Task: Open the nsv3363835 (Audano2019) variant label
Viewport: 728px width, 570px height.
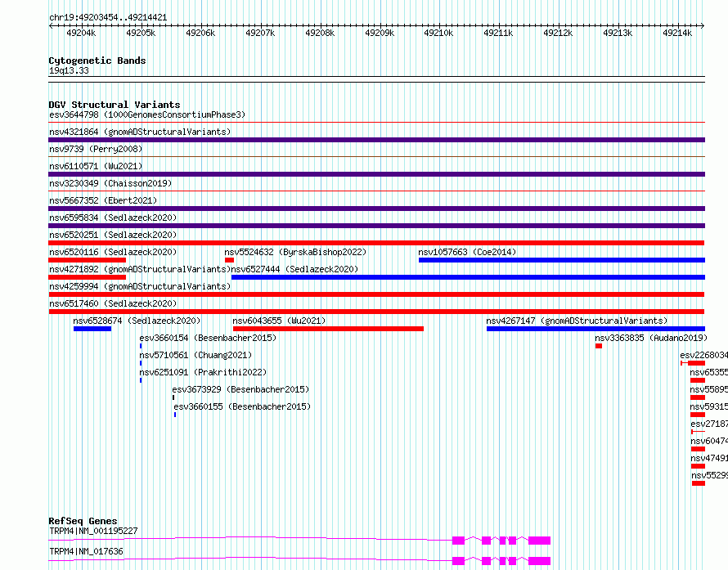Action: point(651,338)
